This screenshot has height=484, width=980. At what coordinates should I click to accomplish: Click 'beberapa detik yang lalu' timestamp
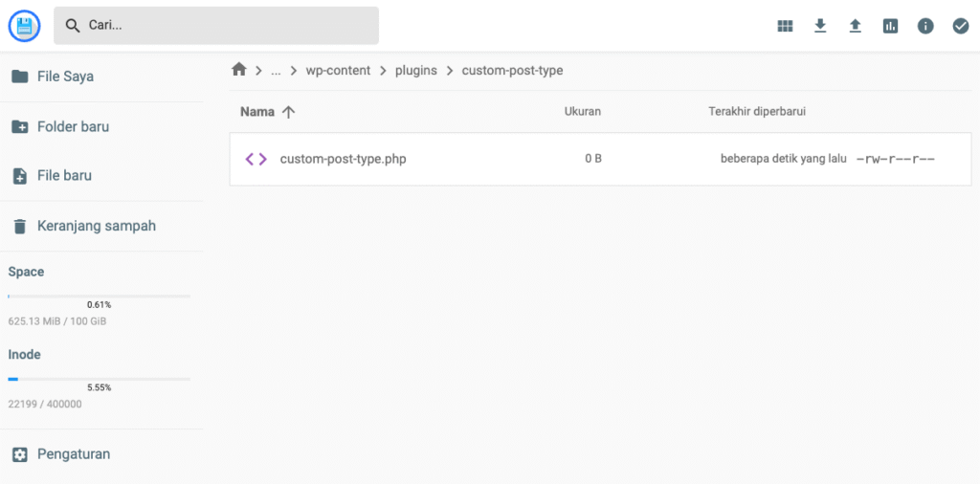(x=783, y=159)
